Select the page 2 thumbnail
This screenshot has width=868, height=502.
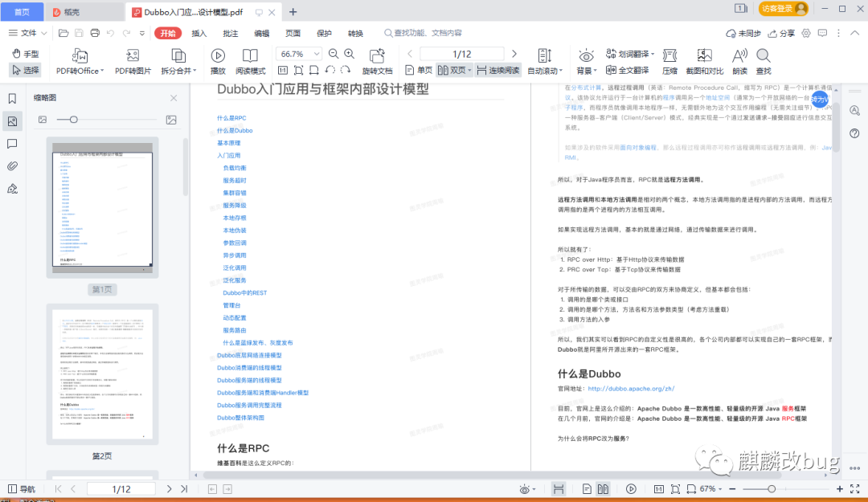102,373
